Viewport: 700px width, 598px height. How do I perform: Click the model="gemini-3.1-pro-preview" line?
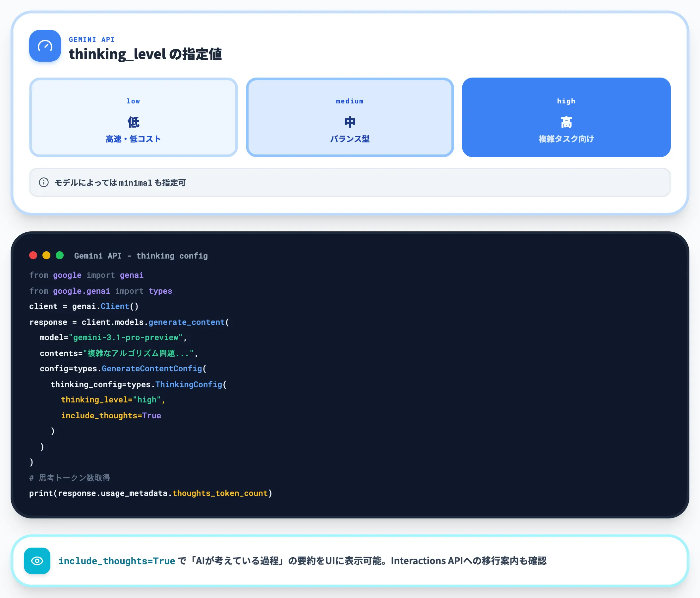(113, 337)
